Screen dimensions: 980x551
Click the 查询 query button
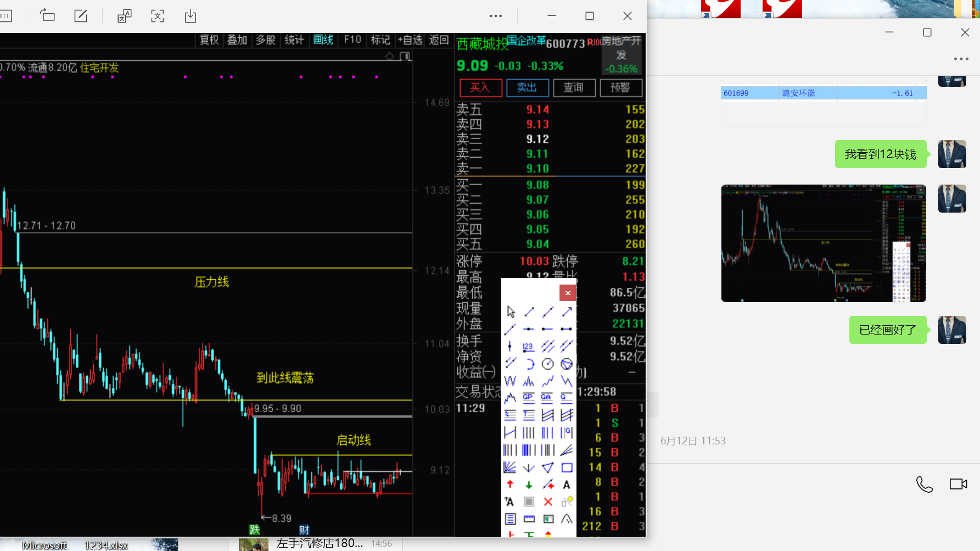click(574, 87)
